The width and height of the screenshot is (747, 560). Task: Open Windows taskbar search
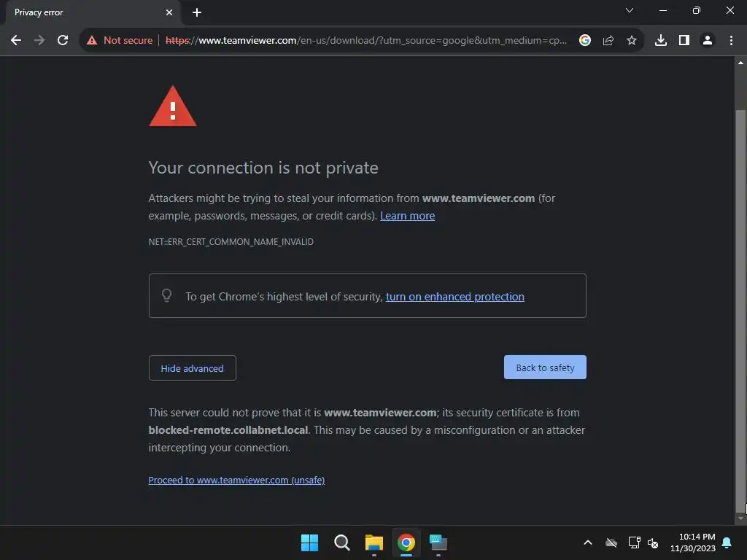pos(341,542)
